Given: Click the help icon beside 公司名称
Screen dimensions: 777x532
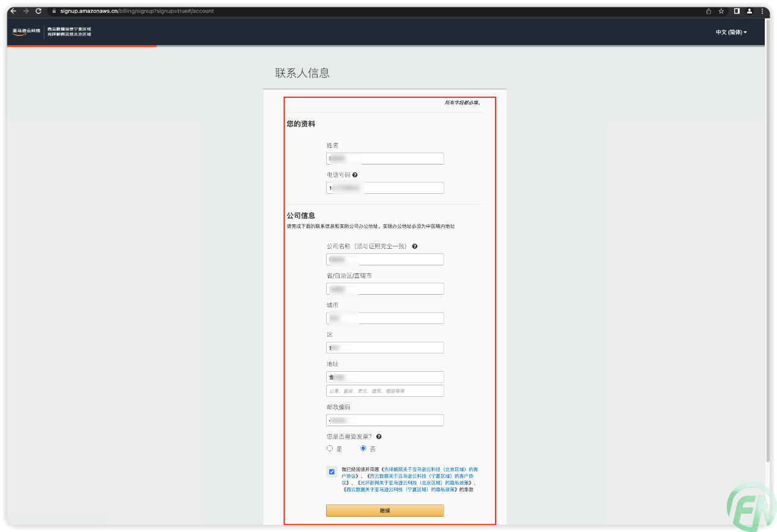Looking at the screenshot, I should (x=415, y=246).
